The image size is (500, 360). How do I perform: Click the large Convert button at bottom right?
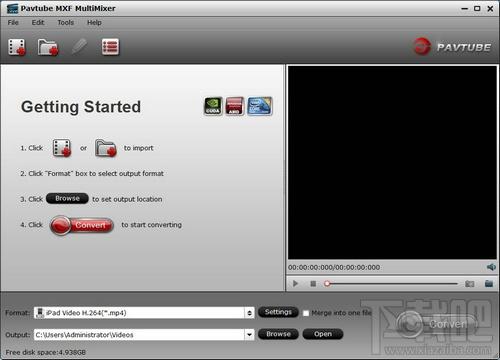click(x=436, y=324)
